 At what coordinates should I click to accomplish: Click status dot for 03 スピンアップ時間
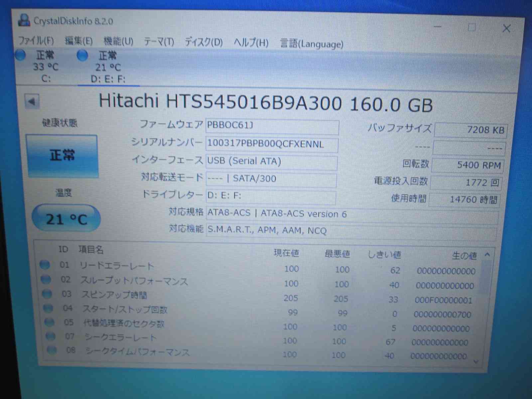click(x=48, y=294)
